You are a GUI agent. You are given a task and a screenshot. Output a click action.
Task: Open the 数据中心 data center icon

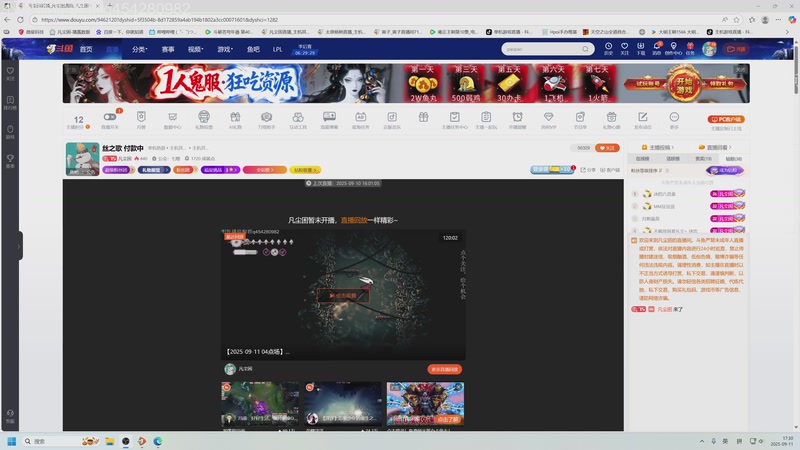pos(172,119)
